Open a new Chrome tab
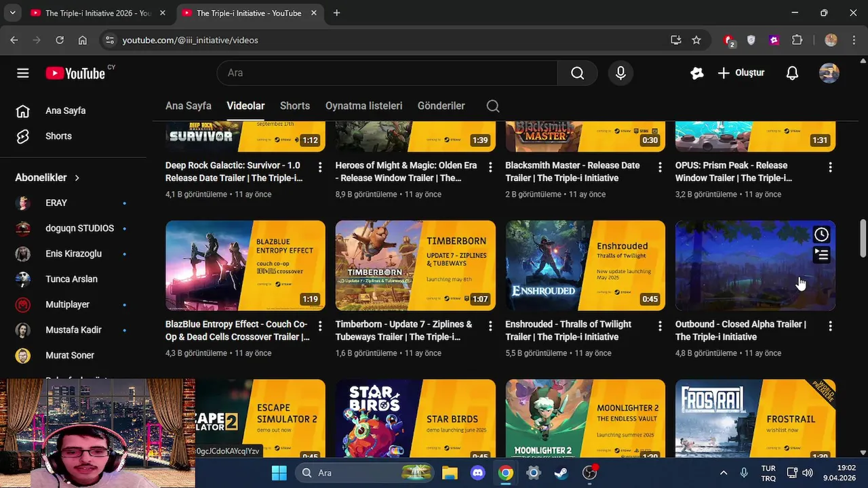The width and height of the screenshot is (868, 488). [337, 13]
